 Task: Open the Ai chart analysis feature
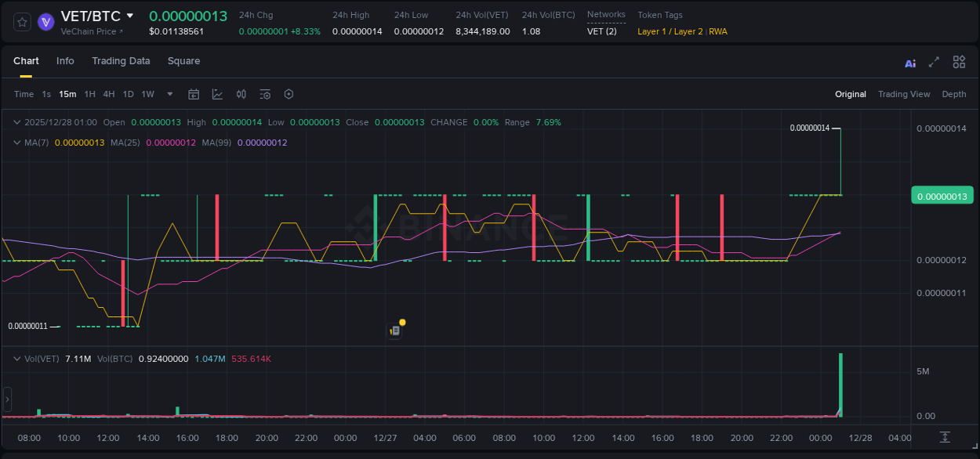point(909,62)
